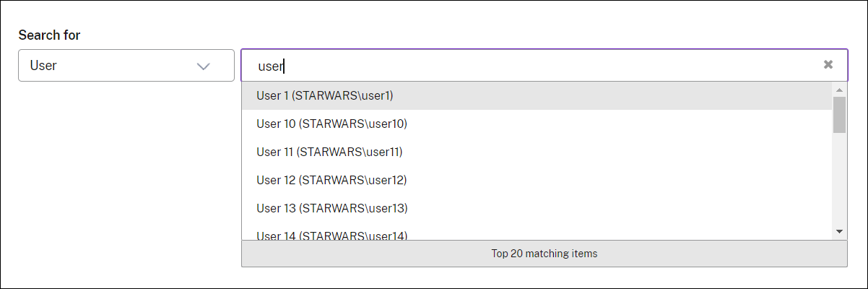This screenshot has width=868, height=289.
Task: Click the blank area right of User 12 row
Action: 614,180
